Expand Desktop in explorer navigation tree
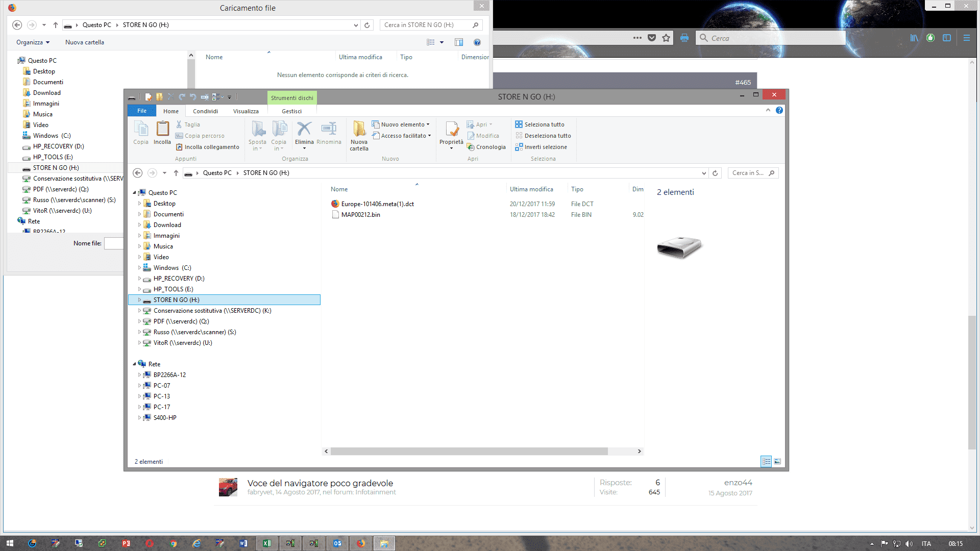Image resolution: width=980 pixels, height=551 pixels. 139,204
